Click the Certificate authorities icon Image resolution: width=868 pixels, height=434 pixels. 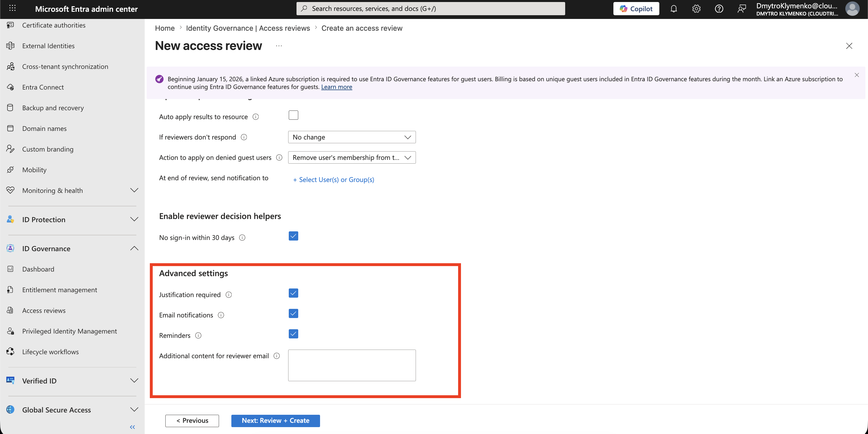tap(10, 25)
